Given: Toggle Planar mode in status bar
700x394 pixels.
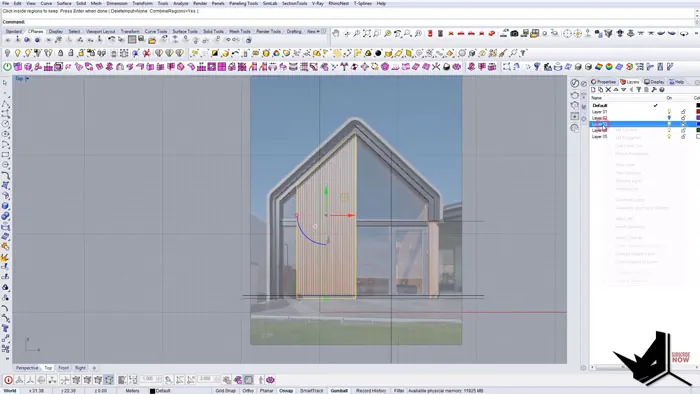Looking at the screenshot, I should 267,390.
